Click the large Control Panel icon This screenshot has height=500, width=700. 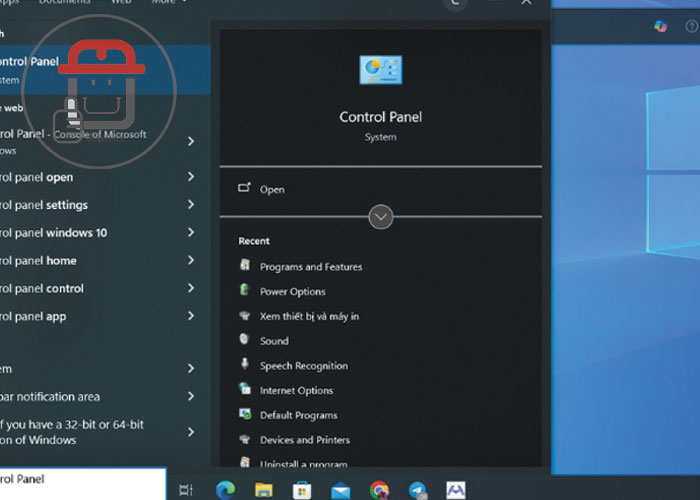coord(381,70)
